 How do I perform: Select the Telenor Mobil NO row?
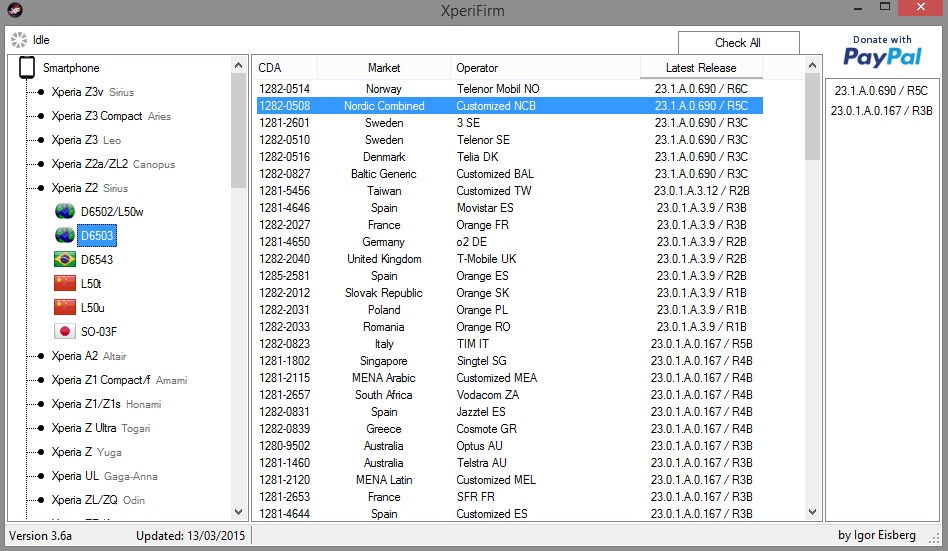510,89
